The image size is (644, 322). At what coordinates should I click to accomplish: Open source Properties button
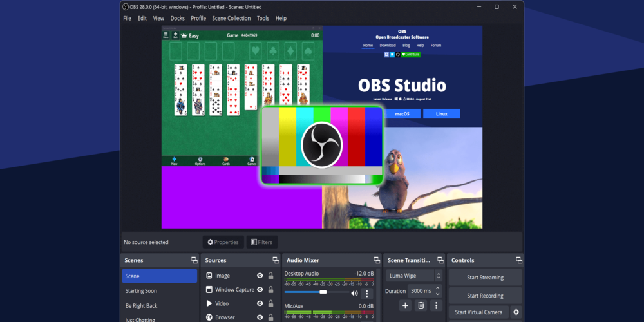pos(223,242)
